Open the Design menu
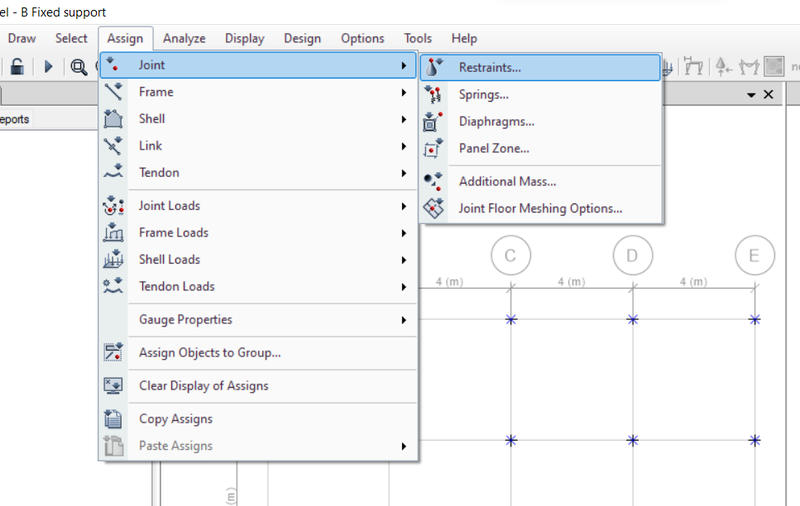Screen dimensions: 800x506 [303, 38]
